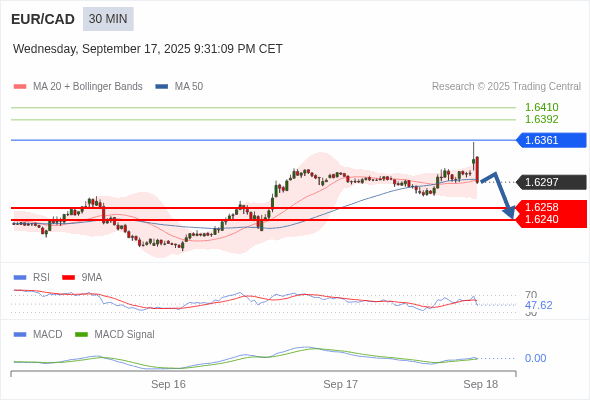
Task: Click the Sep 17 axis label
Action: tap(341, 384)
